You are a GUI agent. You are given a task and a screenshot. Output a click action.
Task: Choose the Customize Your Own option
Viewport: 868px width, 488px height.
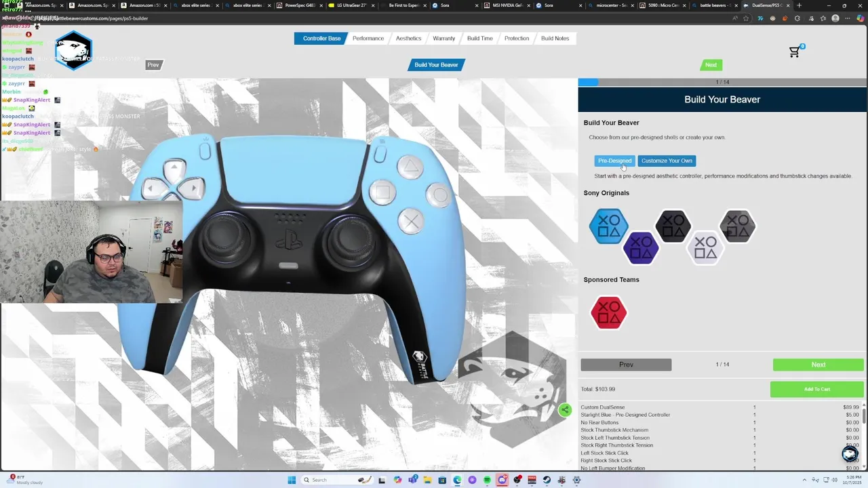point(667,161)
